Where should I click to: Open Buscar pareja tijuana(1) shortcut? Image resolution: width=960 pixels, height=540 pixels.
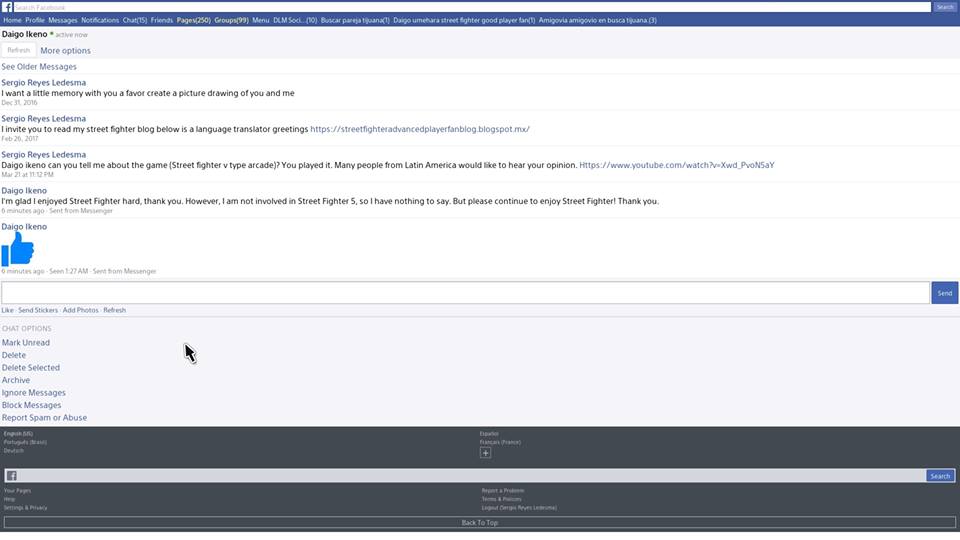click(355, 20)
